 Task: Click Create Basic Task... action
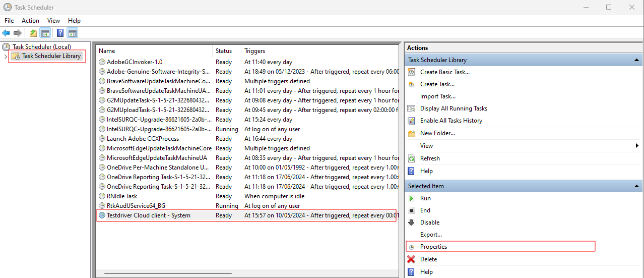coord(445,72)
